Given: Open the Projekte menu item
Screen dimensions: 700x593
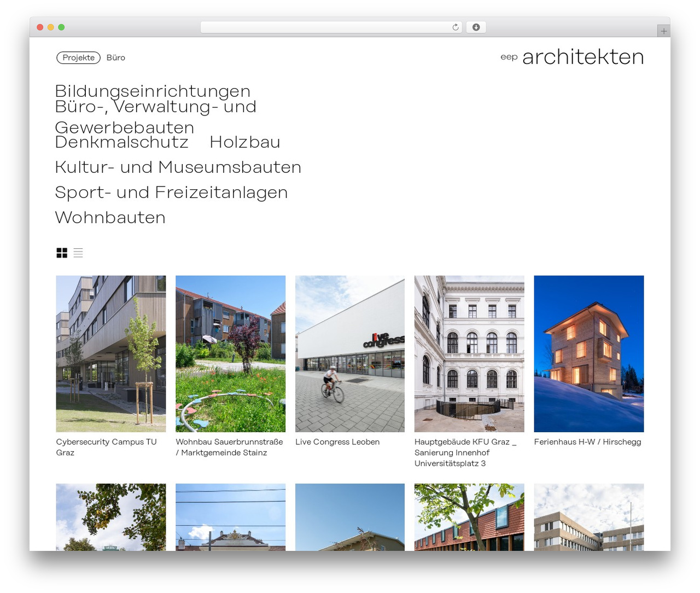Looking at the screenshot, I should pos(79,57).
